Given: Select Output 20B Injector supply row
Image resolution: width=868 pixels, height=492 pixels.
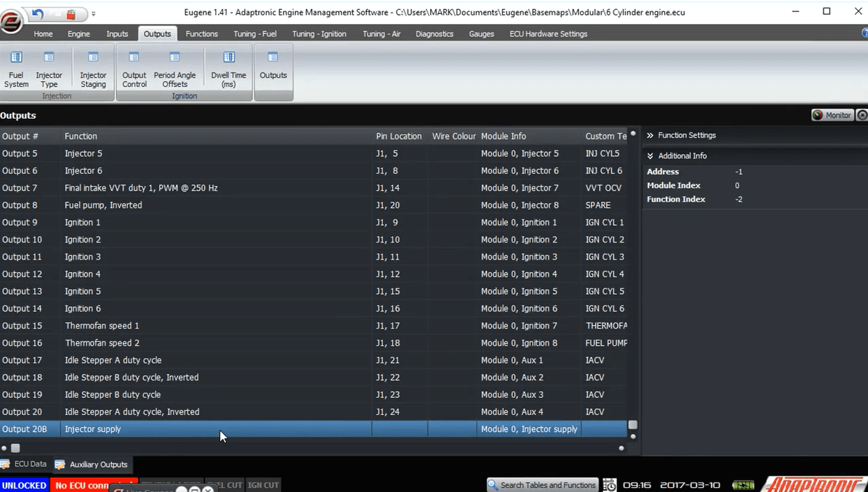Looking at the screenshot, I should coord(313,429).
